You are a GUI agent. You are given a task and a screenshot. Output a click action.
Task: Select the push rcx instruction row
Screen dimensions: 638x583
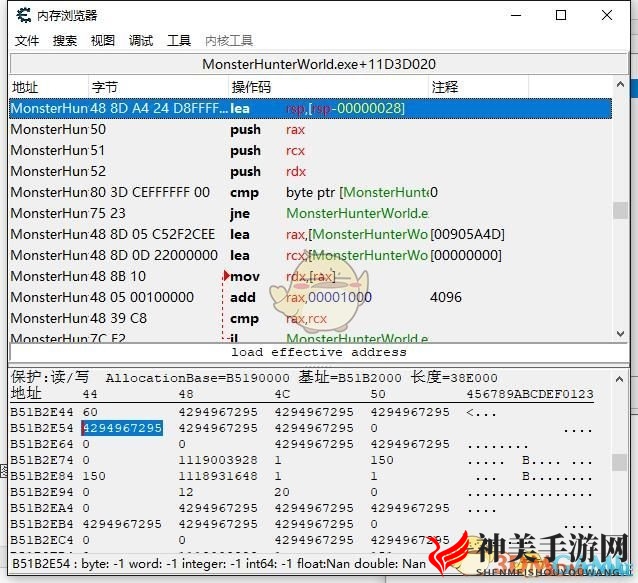(x=310, y=151)
